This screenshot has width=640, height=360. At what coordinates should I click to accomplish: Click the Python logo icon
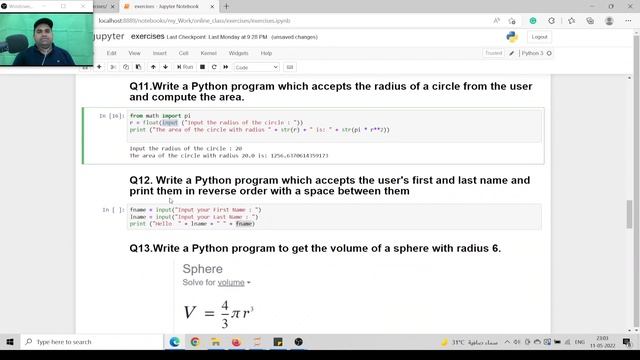tap(512, 37)
